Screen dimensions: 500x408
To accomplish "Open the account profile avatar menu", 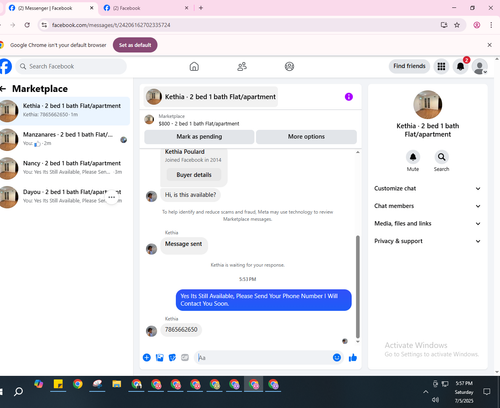I will (x=480, y=67).
